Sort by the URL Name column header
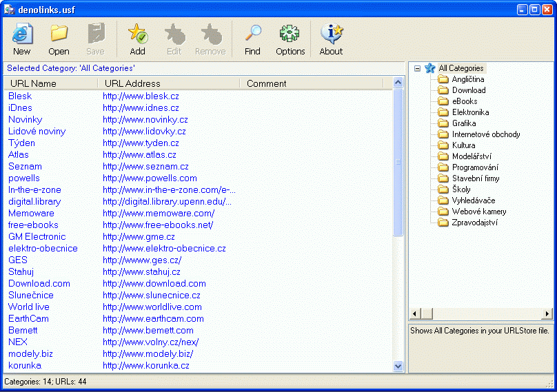Screen dimensions: 557x392 point(51,83)
